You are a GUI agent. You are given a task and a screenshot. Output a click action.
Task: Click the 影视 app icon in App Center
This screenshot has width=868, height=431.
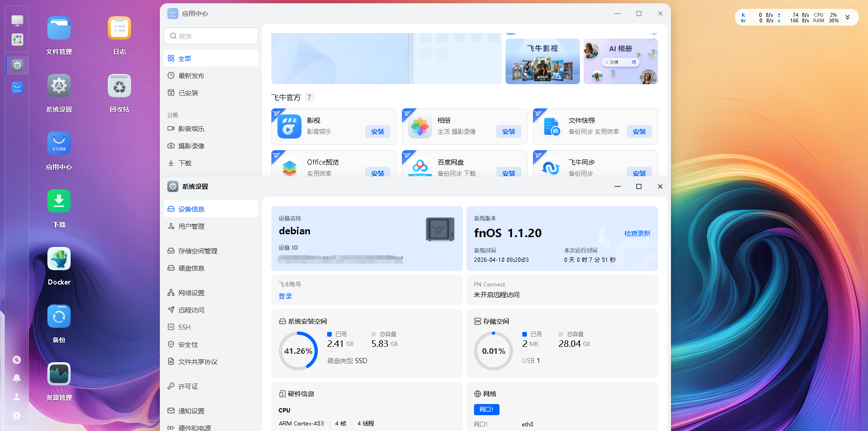(289, 126)
